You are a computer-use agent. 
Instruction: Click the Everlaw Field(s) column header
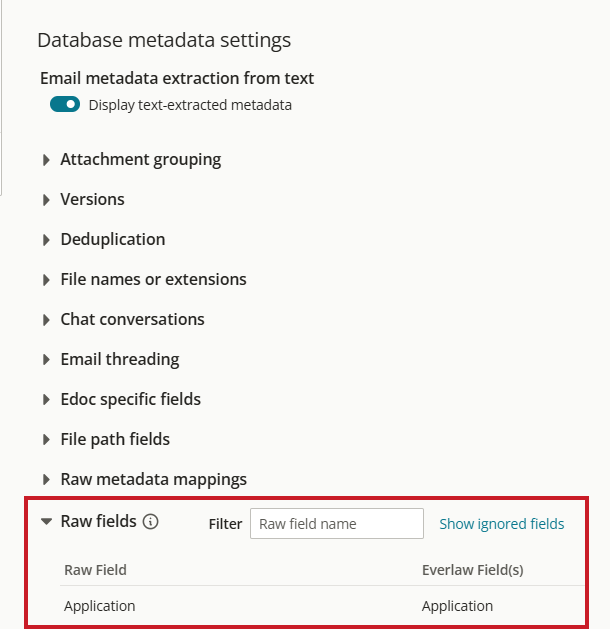point(473,570)
